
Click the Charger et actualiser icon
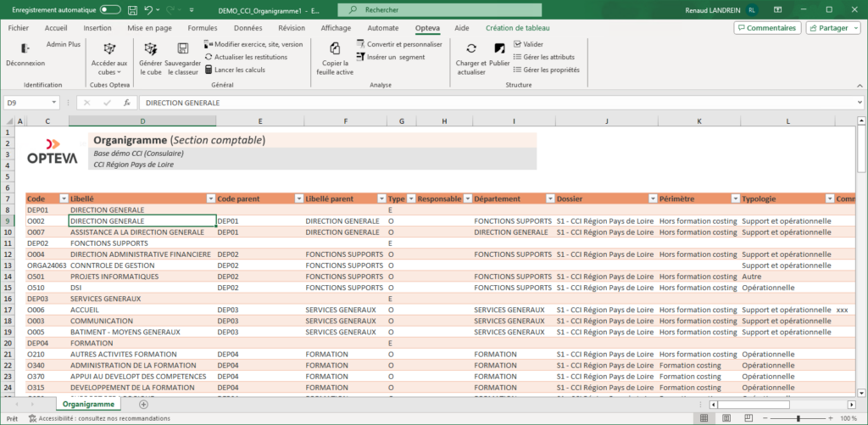[x=471, y=49]
